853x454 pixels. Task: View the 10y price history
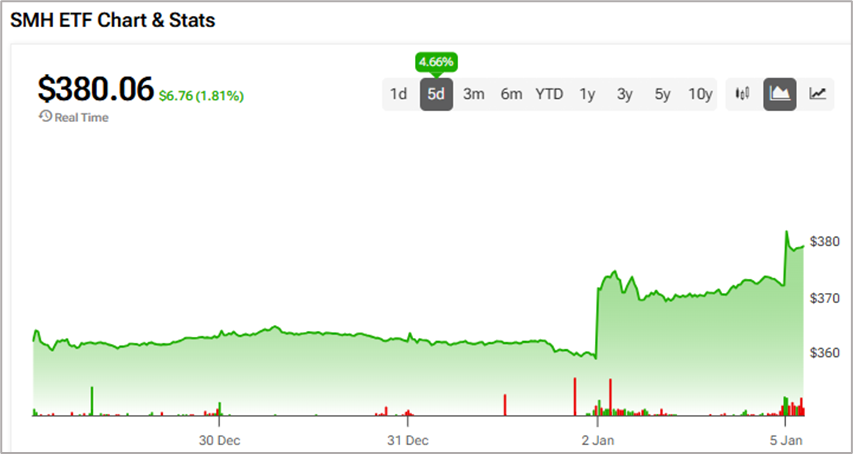point(700,94)
